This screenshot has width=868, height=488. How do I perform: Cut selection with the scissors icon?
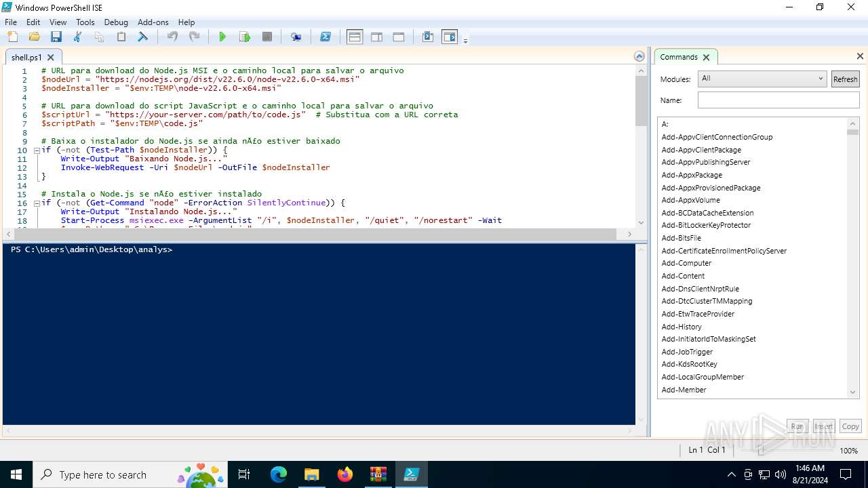(77, 37)
